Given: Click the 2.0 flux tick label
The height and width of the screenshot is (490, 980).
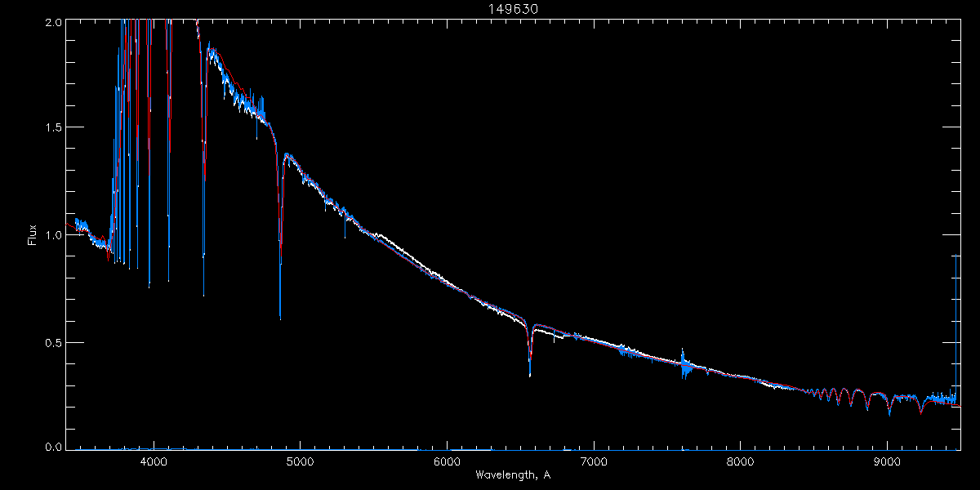Looking at the screenshot, I should (53, 22).
